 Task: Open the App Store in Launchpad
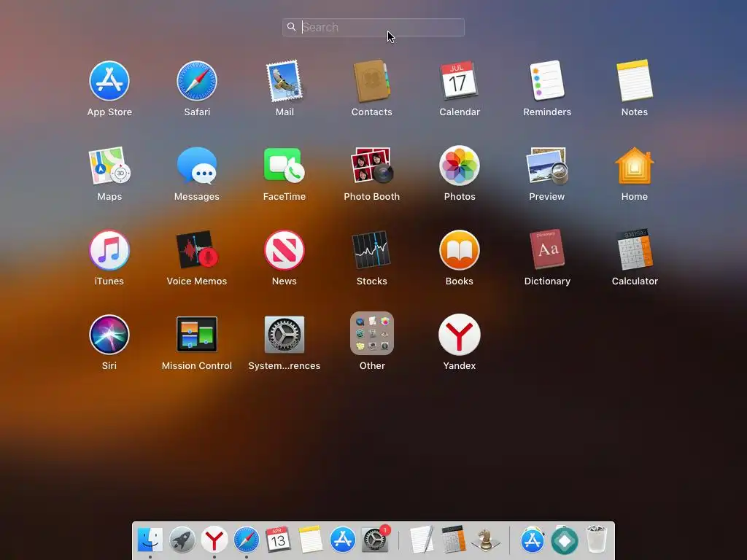click(109, 81)
